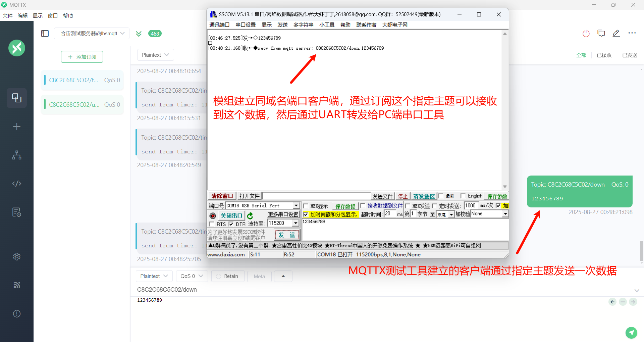Toggle the HEX显示 checkbox
644x342 pixels.
(306, 206)
